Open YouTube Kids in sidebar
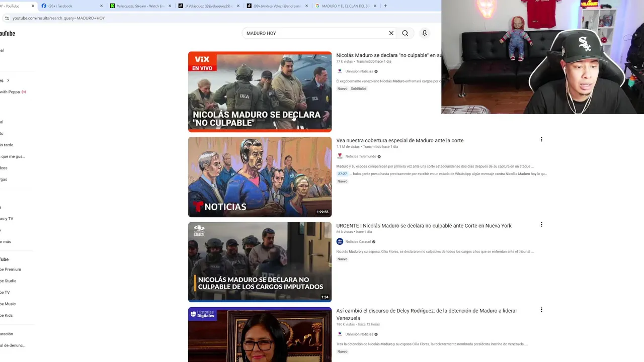Image resolution: width=644 pixels, height=362 pixels. click(7, 315)
